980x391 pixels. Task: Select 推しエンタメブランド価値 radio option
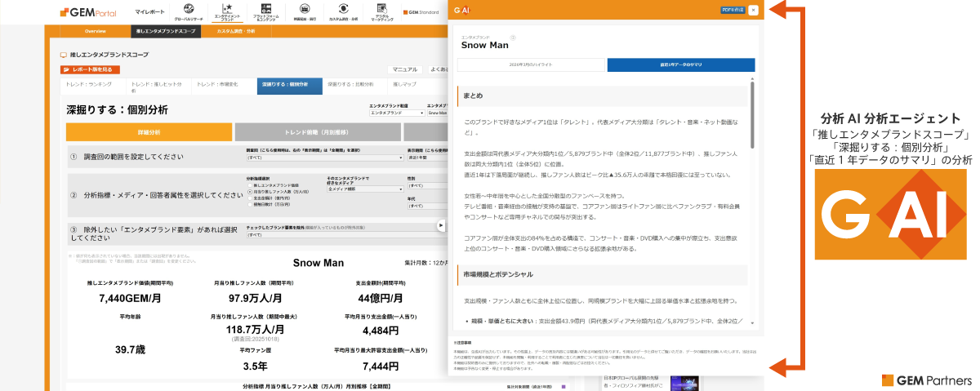coord(249,185)
